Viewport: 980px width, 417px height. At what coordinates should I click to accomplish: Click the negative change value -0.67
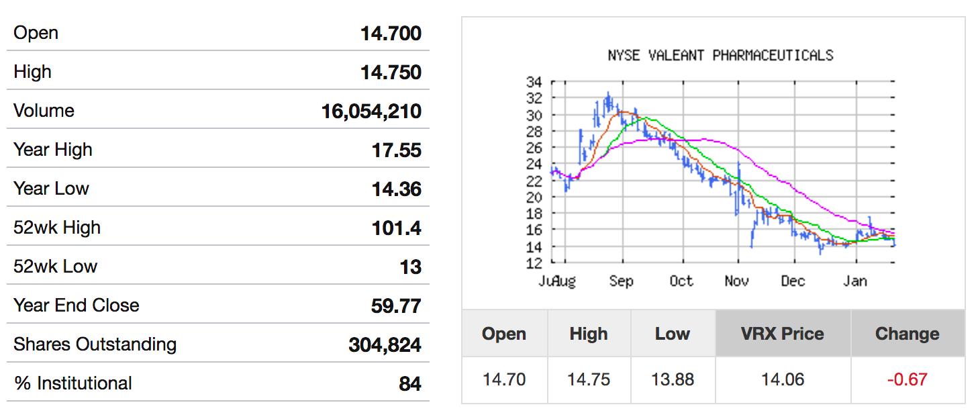(x=907, y=379)
